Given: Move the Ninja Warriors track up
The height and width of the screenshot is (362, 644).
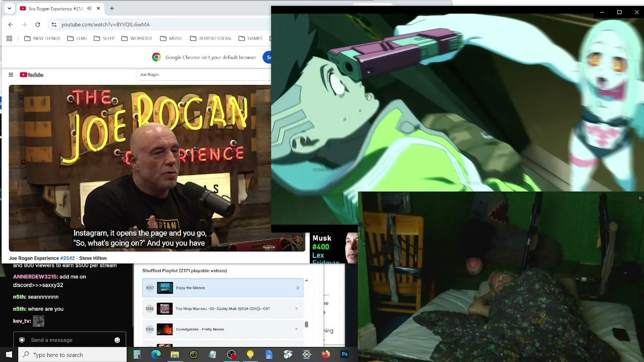Looking at the screenshot, I should 296,309.
